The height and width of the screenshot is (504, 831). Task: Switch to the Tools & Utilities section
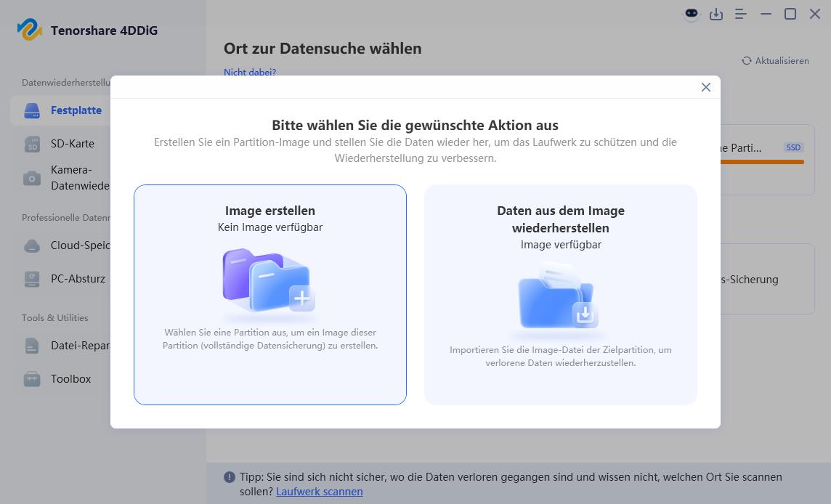54,318
